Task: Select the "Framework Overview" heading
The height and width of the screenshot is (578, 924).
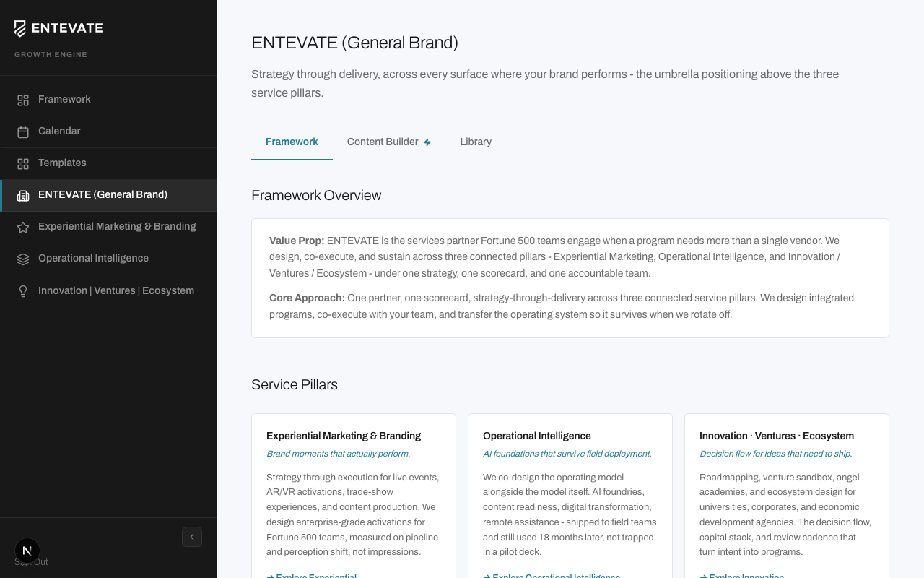Action: (x=316, y=195)
